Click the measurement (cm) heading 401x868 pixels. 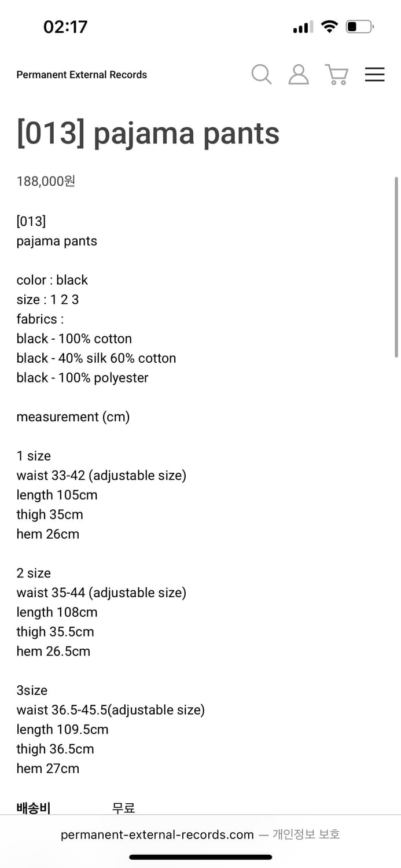click(x=73, y=417)
